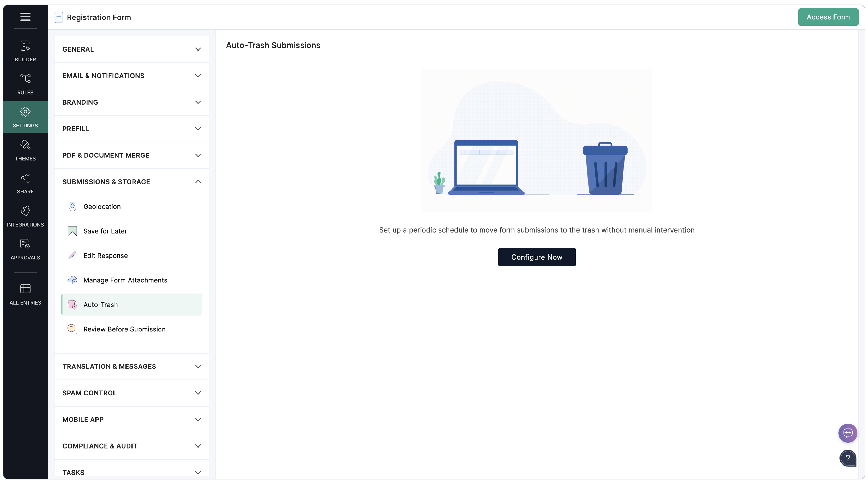868x484 pixels.
Task: Click the help question mark bubble
Action: coord(848,458)
